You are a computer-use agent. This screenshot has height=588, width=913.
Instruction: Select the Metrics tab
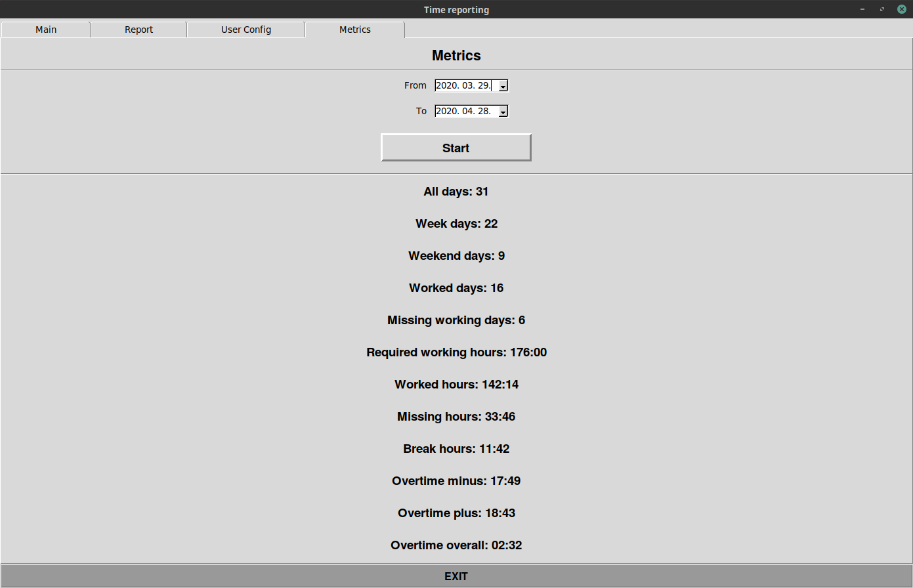pyautogui.click(x=355, y=30)
